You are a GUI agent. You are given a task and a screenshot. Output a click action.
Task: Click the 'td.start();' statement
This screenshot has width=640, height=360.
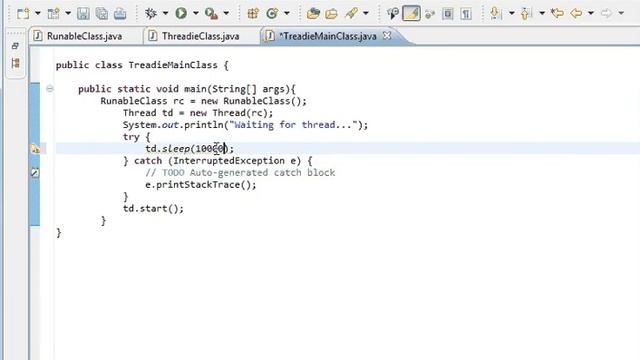tap(153, 209)
